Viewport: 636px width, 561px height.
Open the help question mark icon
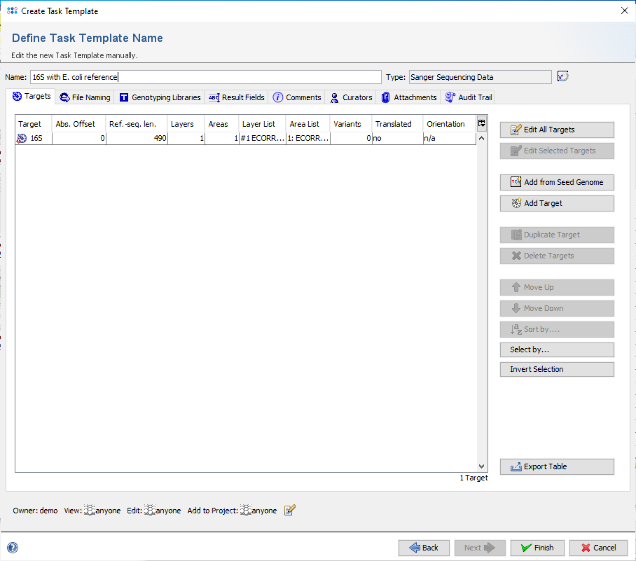pyautogui.click(x=13, y=548)
